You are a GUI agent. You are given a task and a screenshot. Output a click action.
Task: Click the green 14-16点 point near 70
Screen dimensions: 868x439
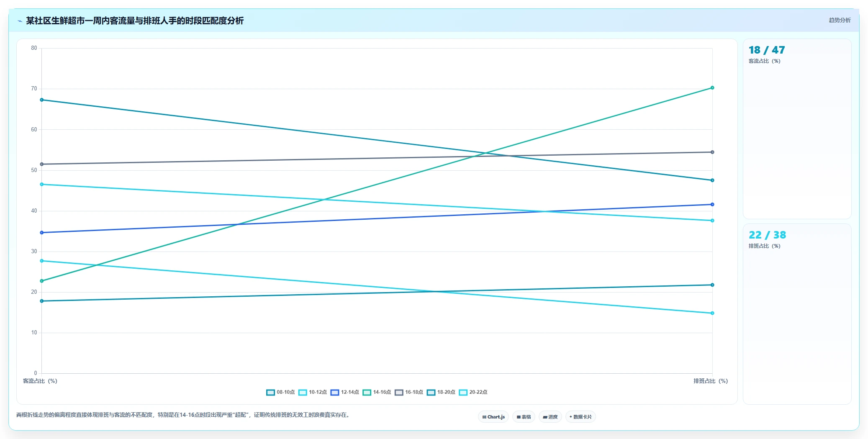[x=712, y=88]
